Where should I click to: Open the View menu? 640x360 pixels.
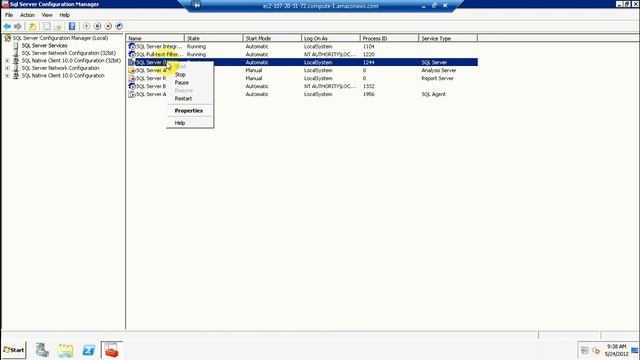[x=47, y=15]
